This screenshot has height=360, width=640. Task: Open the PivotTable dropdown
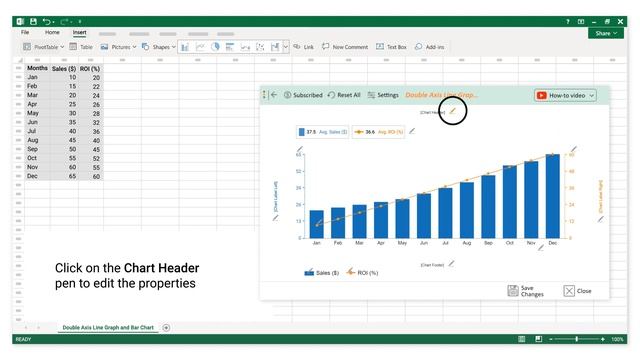pyautogui.click(x=62, y=47)
